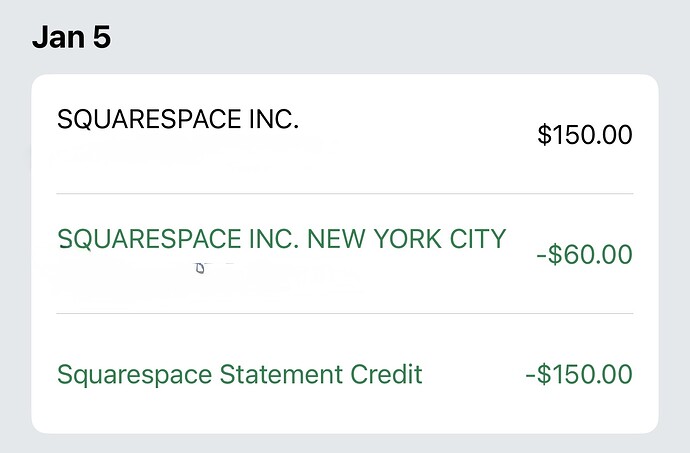Viewport: 690px width, 453px height.
Task: Click the divider below the first transaction
Action: tap(344, 194)
